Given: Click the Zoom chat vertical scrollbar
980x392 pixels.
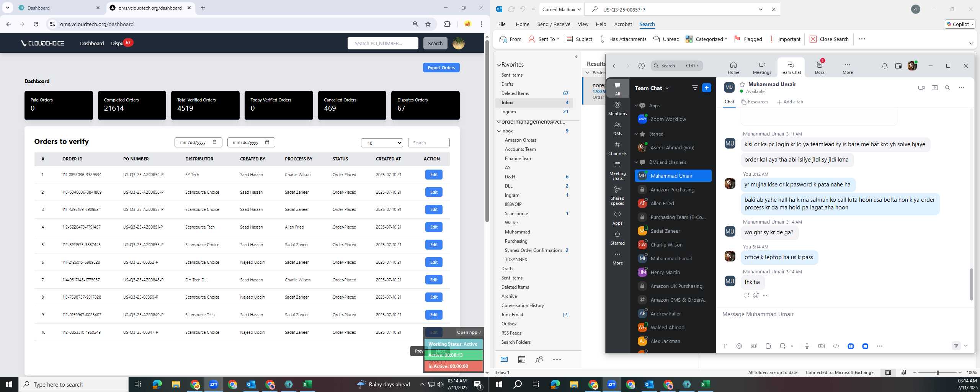Looking at the screenshot, I should [971, 284].
